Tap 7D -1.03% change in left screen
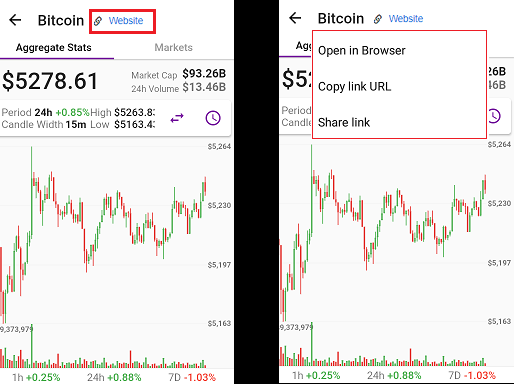Viewport: 514px width, 384px height. pos(192,377)
